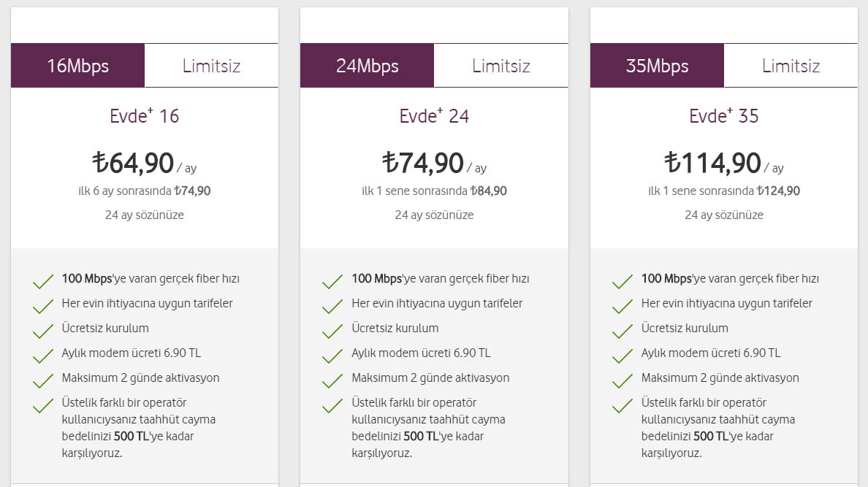Open the Evde+ 24 plan title
The width and height of the screenshot is (868, 487).
point(434,115)
